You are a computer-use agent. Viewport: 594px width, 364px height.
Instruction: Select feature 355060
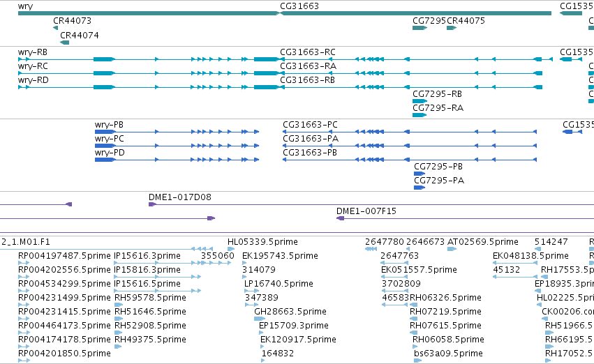218,256
